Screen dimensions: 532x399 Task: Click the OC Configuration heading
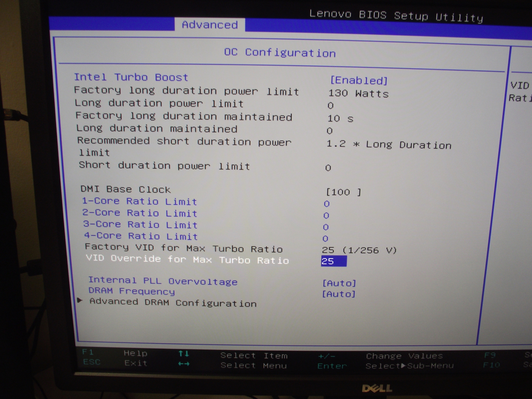280,53
